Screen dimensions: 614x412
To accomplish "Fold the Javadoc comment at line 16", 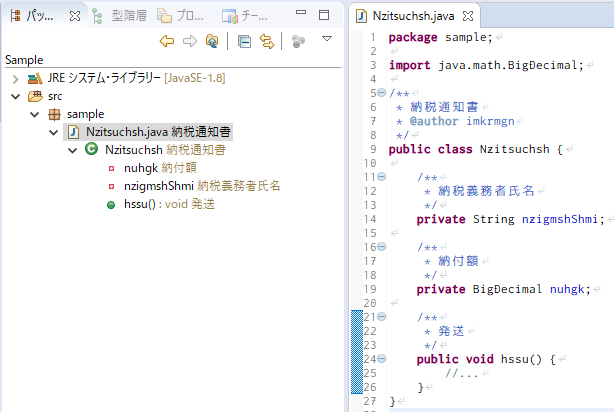I will (382, 247).
